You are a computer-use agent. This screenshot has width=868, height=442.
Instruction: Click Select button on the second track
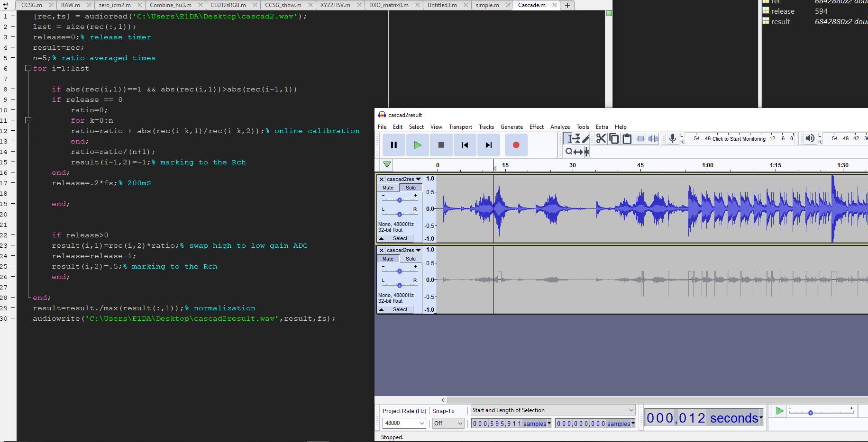coord(400,309)
